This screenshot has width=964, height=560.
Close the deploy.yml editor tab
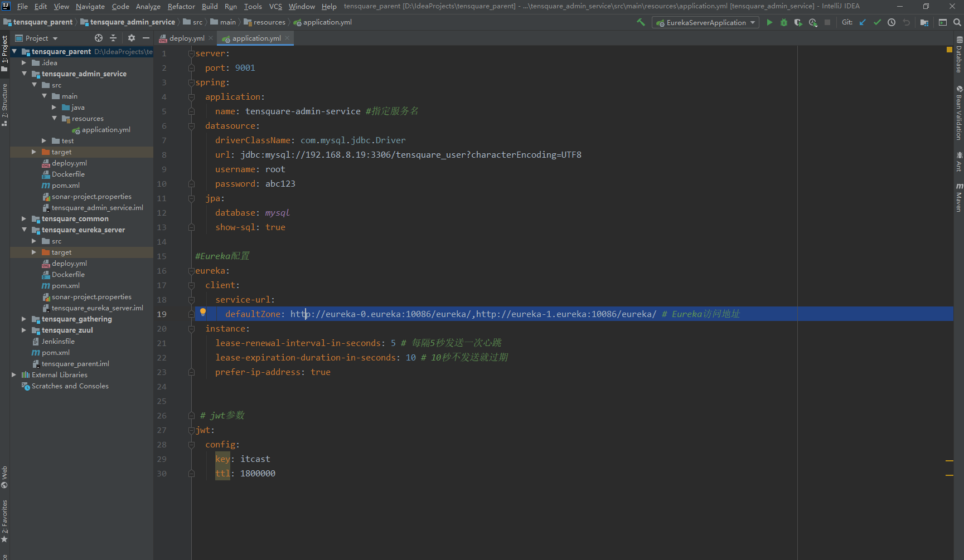click(x=211, y=38)
